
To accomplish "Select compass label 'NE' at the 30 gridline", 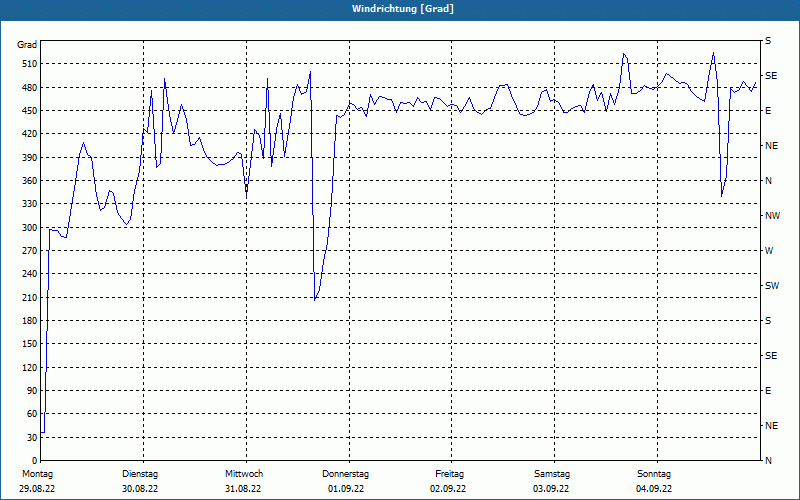I will [x=771, y=426].
